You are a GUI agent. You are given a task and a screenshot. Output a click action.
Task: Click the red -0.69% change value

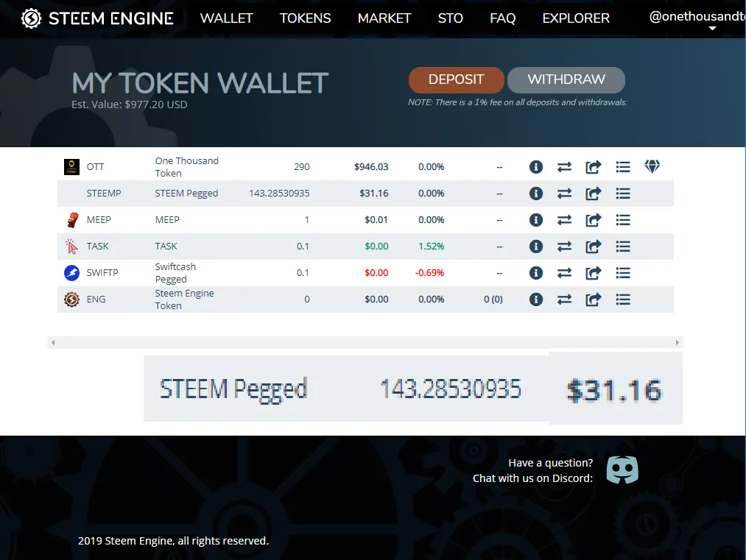click(x=429, y=273)
